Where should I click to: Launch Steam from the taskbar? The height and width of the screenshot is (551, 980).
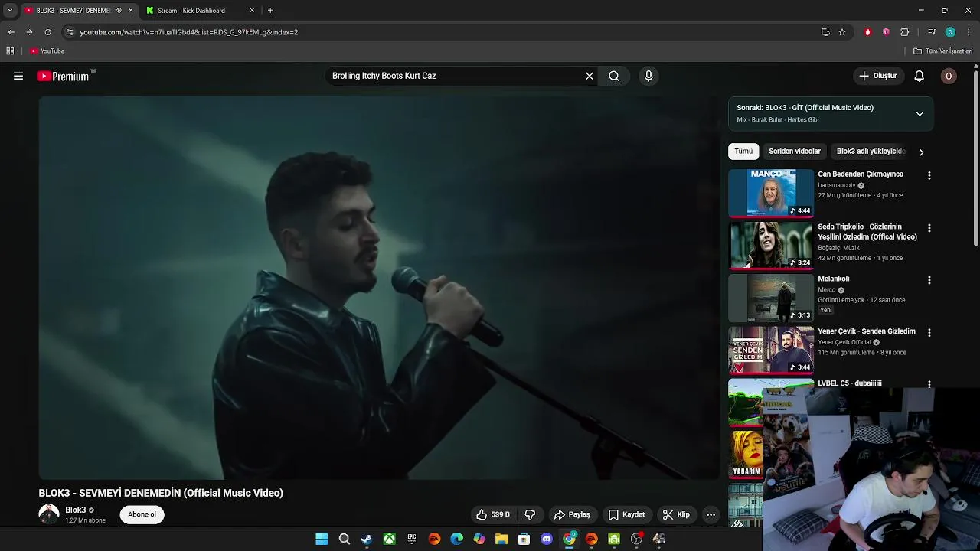point(367,539)
